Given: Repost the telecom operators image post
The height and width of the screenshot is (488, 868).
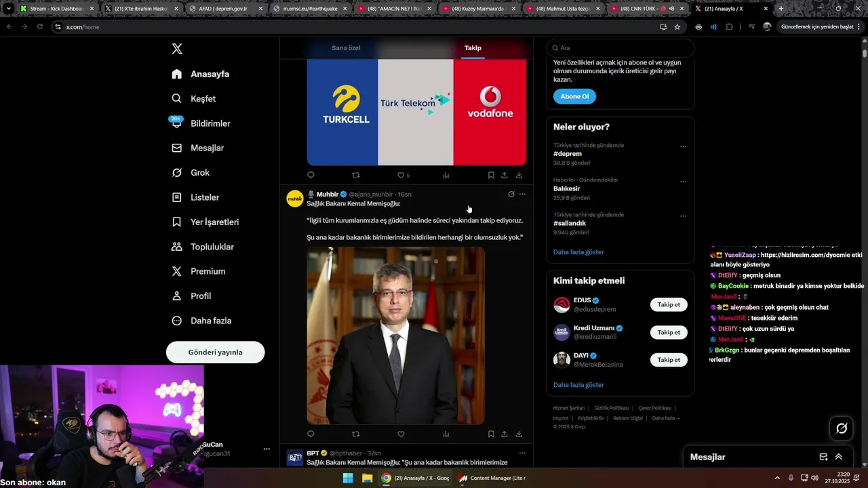Looking at the screenshot, I should click(356, 175).
